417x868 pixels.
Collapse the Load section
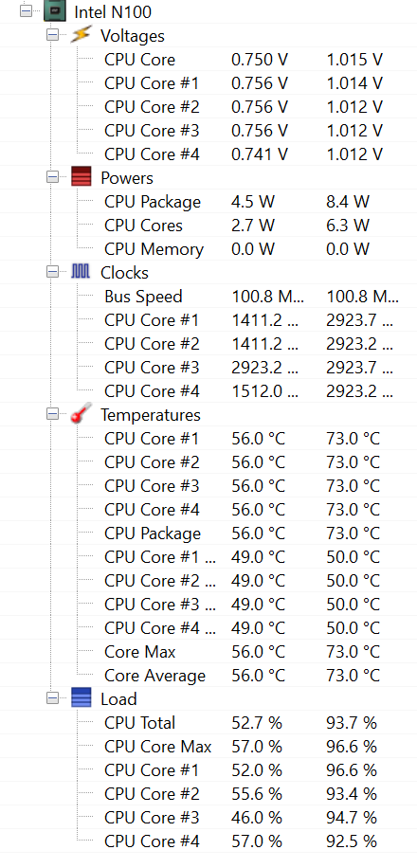(x=53, y=698)
